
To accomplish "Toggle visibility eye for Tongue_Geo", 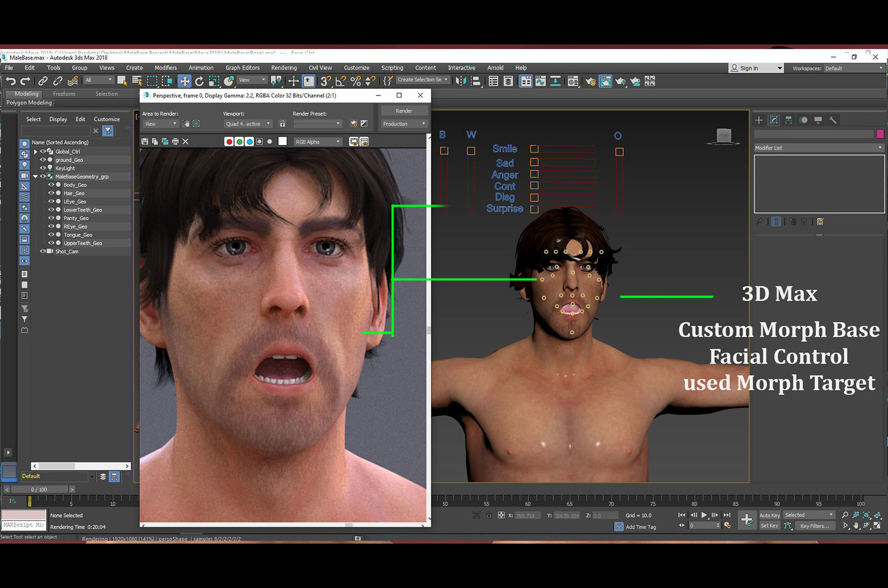I will click(x=51, y=235).
